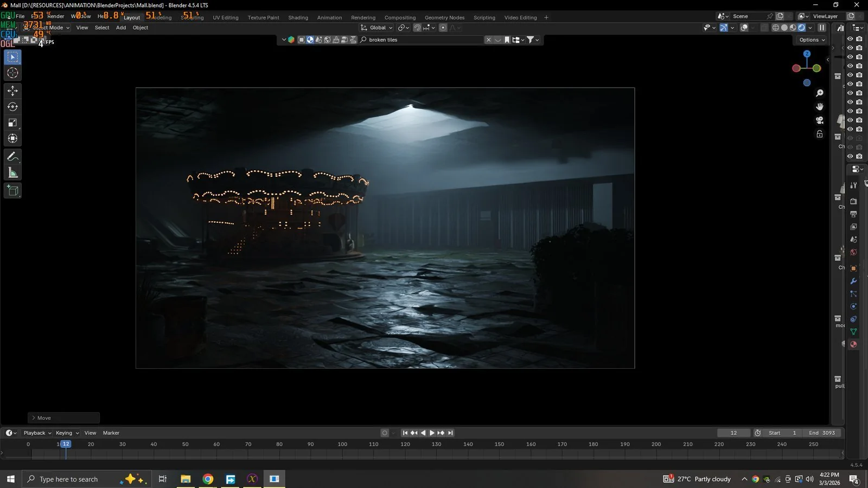Open the Render properties tab
Image resolution: width=868 pixels, height=488 pixels.
point(853,201)
